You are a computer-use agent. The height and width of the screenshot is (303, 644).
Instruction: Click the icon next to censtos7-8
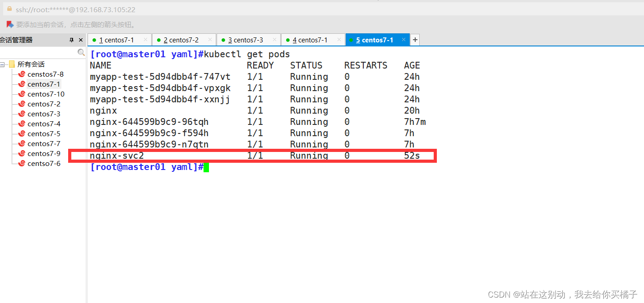22,74
